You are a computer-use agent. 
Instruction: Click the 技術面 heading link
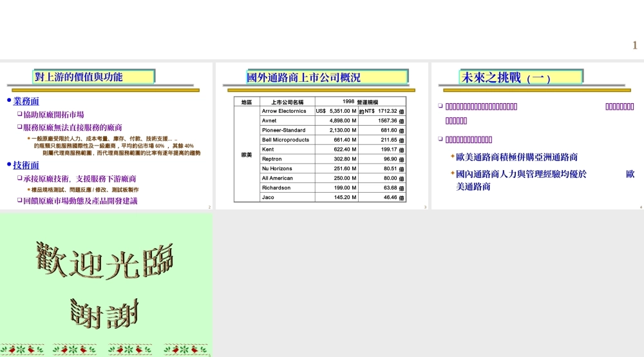click(x=26, y=165)
